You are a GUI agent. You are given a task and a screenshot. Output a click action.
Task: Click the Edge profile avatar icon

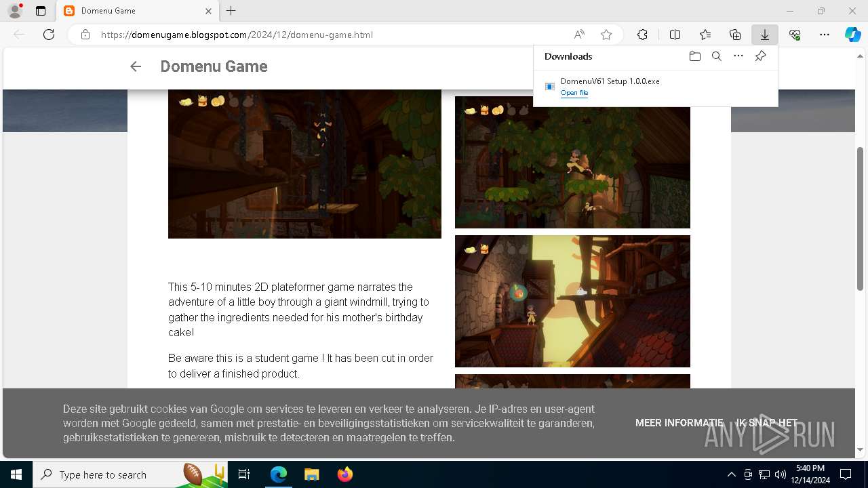(15, 11)
